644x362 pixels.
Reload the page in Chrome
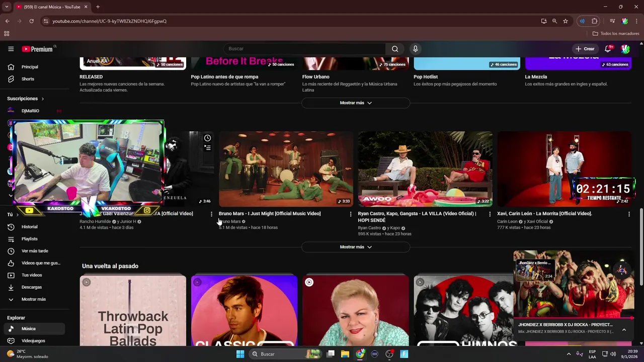coord(31,21)
